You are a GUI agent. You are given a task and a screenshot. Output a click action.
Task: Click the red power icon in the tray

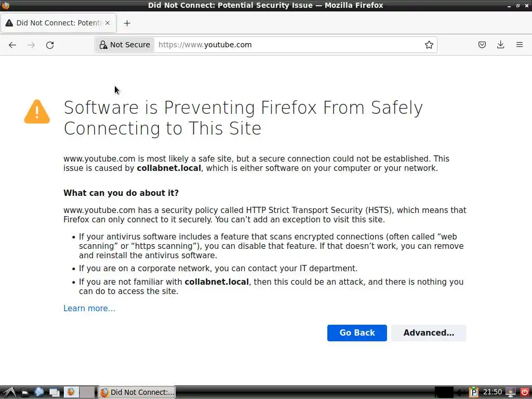(525, 392)
